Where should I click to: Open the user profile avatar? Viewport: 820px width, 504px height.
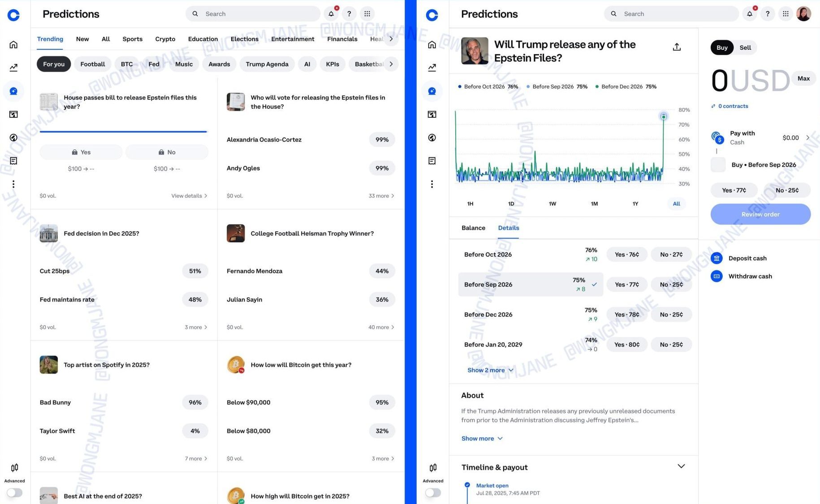point(803,14)
